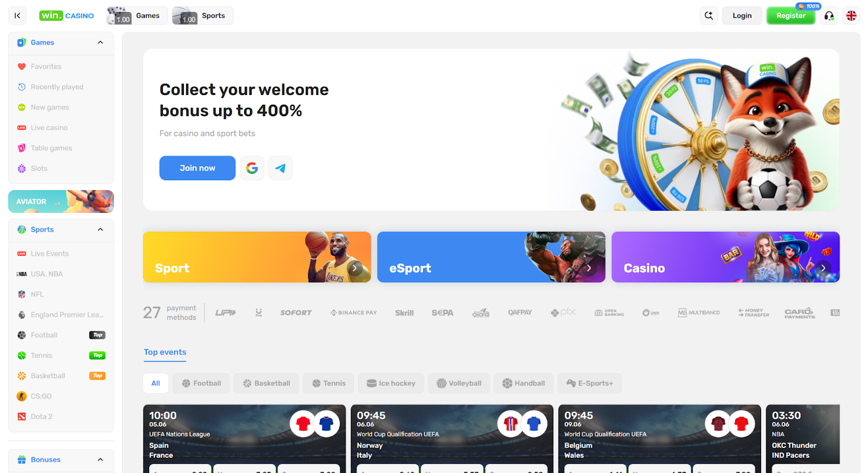Collapse the Bonuses sidebar section
868x473 pixels.
coord(100,460)
